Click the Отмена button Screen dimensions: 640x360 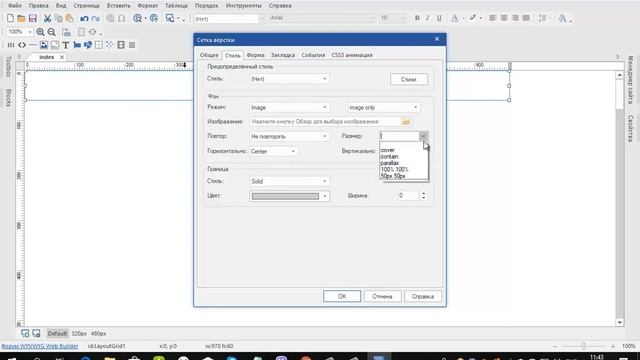[x=382, y=296]
